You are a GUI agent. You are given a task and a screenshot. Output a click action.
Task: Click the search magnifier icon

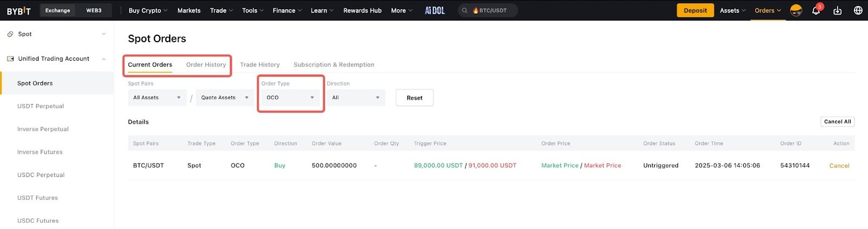[465, 11]
